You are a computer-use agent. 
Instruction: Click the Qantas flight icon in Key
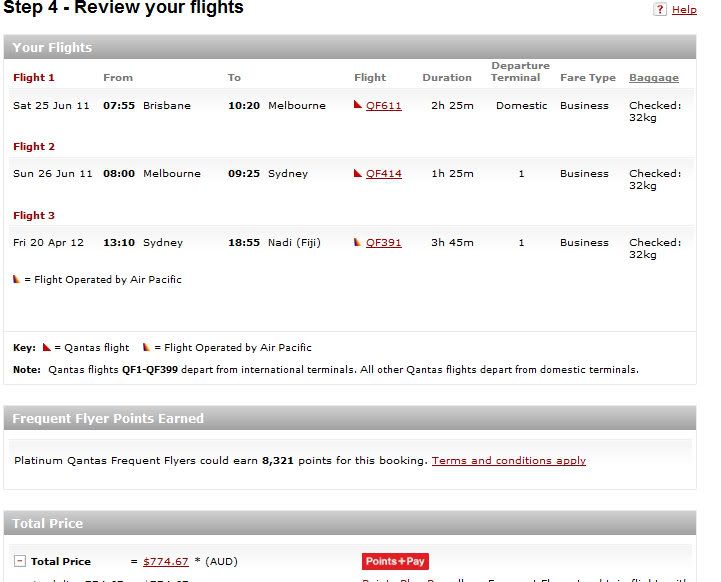(x=46, y=347)
